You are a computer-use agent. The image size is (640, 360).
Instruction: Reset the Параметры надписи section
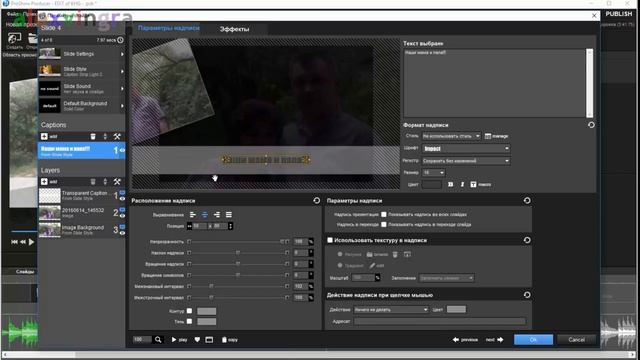tap(527, 200)
